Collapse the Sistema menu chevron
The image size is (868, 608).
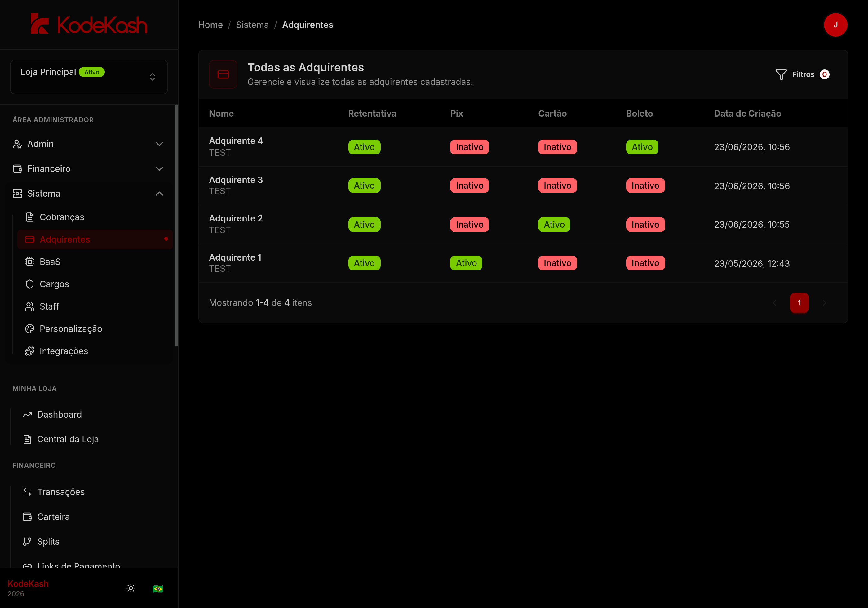click(159, 194)
